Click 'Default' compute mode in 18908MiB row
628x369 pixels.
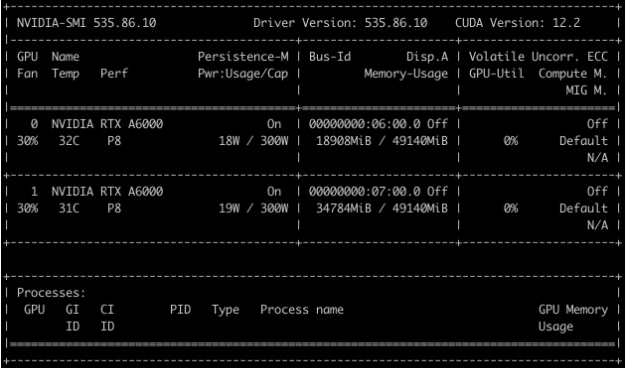tap(584, 141)
